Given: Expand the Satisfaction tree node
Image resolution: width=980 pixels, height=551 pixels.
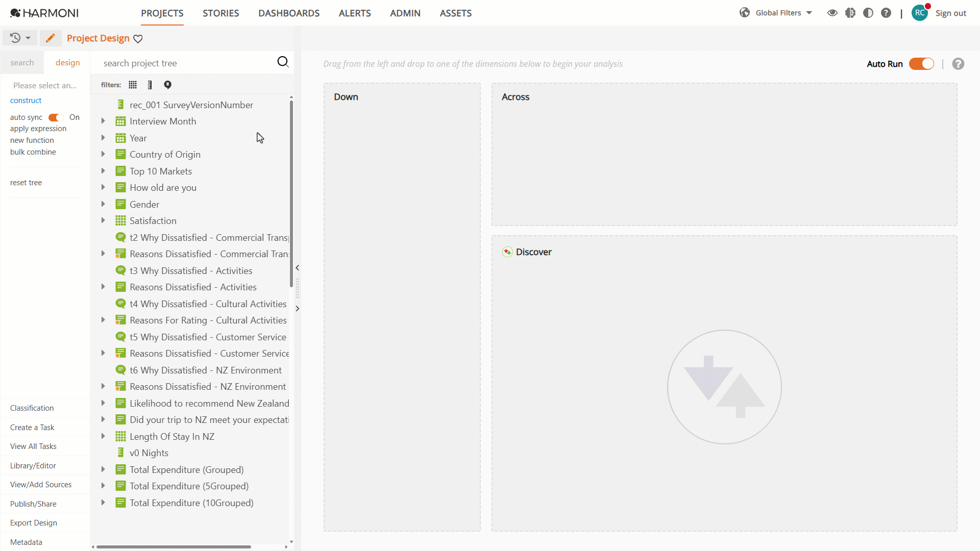Looking at the screenshot, I should 103,220.
